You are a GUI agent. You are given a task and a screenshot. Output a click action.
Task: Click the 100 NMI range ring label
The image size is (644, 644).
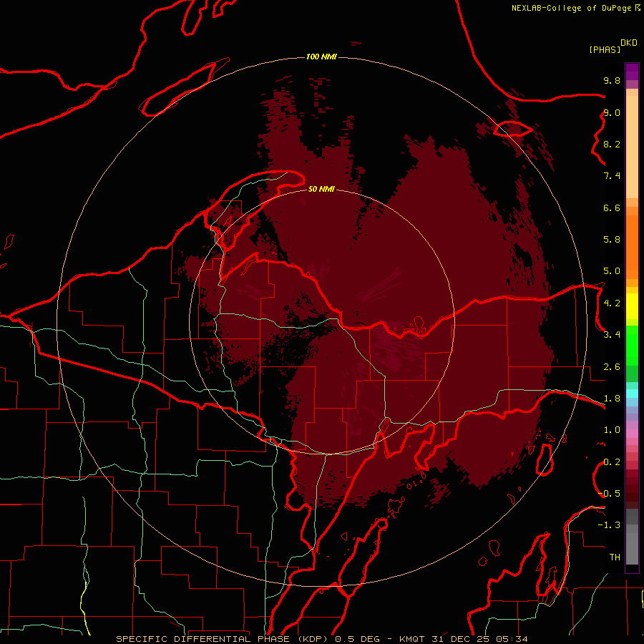[x=321, y=57]
